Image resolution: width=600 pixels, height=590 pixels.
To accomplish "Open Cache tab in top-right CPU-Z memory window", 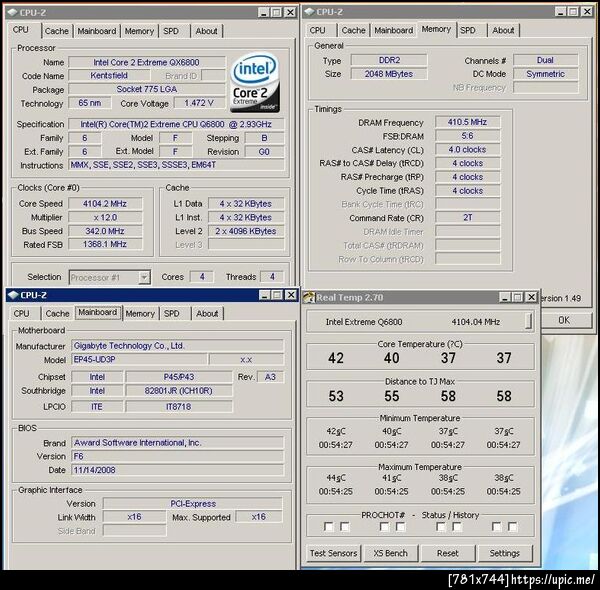I will (353, 30).
